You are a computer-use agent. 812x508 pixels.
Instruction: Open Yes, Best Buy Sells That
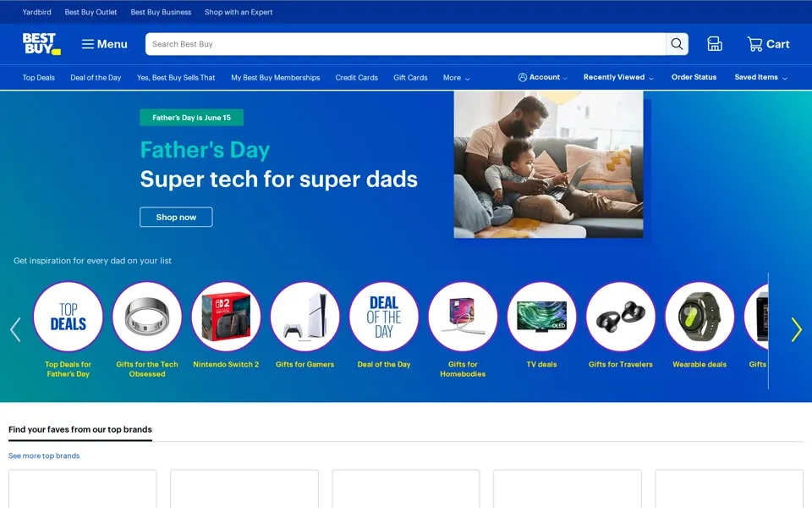click(x=176, y=78)
